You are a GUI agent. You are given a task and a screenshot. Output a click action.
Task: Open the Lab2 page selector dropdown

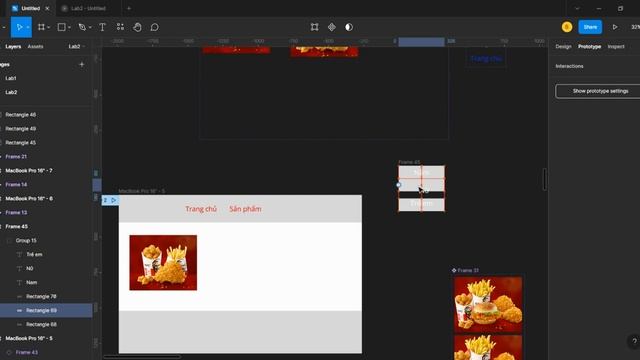click(77, 47)
